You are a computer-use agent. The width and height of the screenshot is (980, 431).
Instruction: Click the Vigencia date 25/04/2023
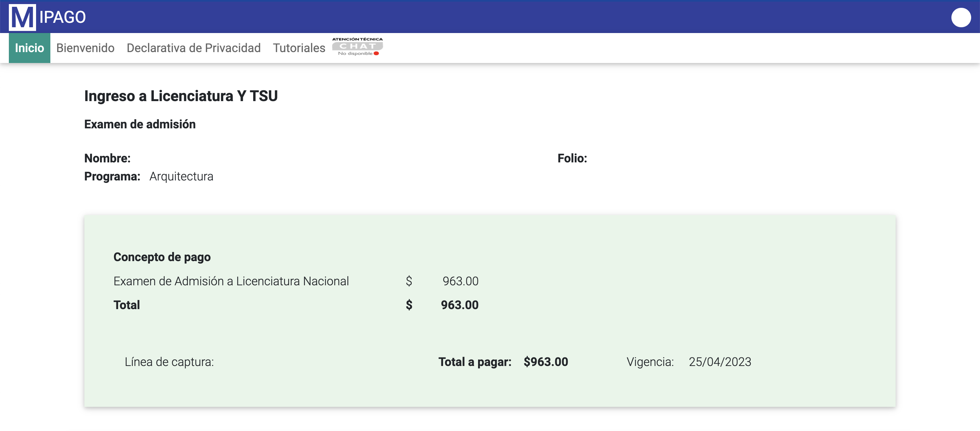(x=719, y=362)
